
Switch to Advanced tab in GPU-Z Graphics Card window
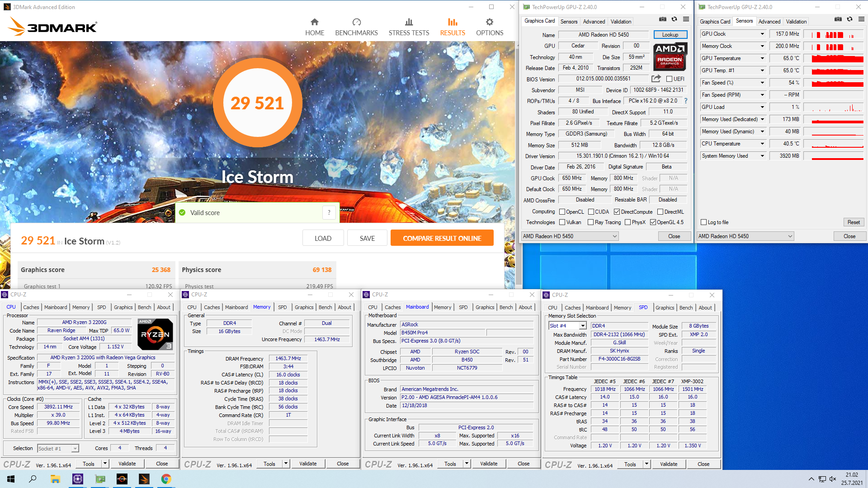click(x=594, y=22)
